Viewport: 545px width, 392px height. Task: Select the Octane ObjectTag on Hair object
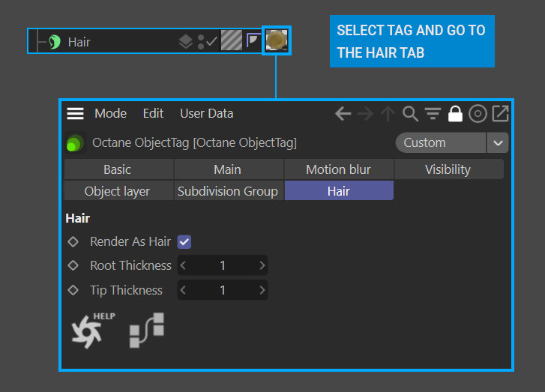point(277,40)
